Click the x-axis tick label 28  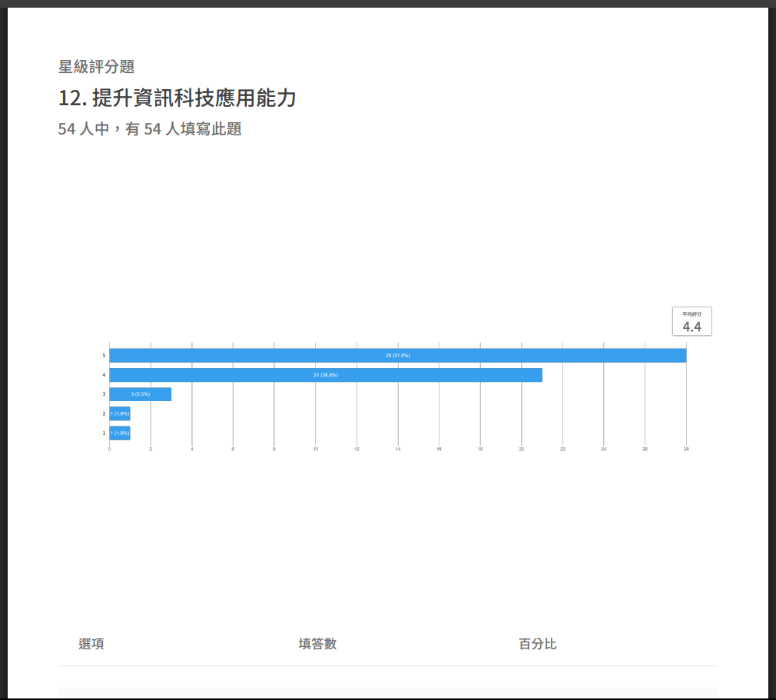tap(686, 449)
